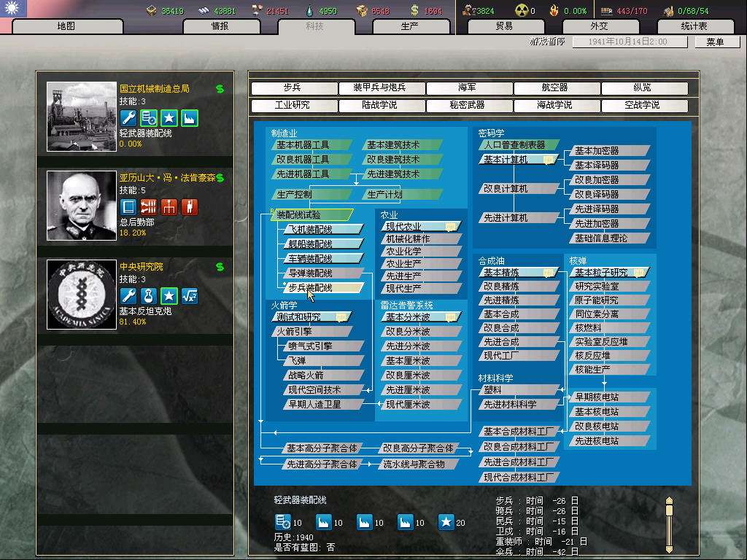Click the star component icon worth 20

pyautogui.click(x=446, y=522)
